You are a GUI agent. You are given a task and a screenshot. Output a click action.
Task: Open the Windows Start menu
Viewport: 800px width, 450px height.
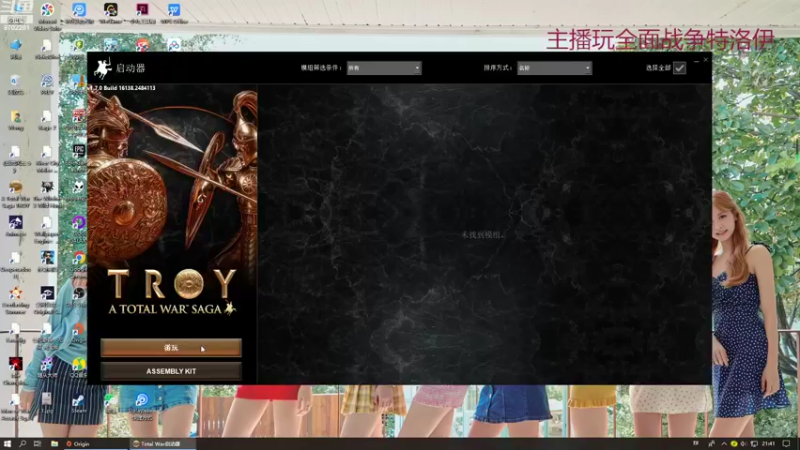tap(7, 443)
